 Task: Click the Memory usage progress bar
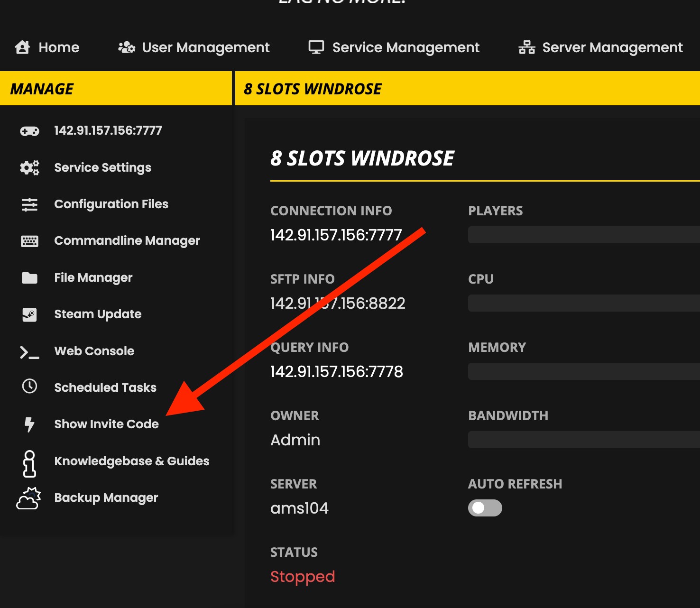click(x=583, y=371)
